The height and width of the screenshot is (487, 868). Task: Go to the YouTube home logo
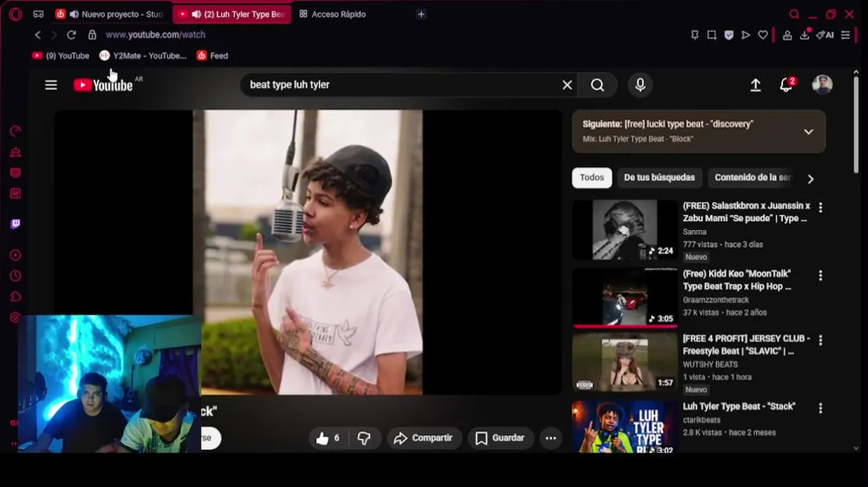[103, 85]
